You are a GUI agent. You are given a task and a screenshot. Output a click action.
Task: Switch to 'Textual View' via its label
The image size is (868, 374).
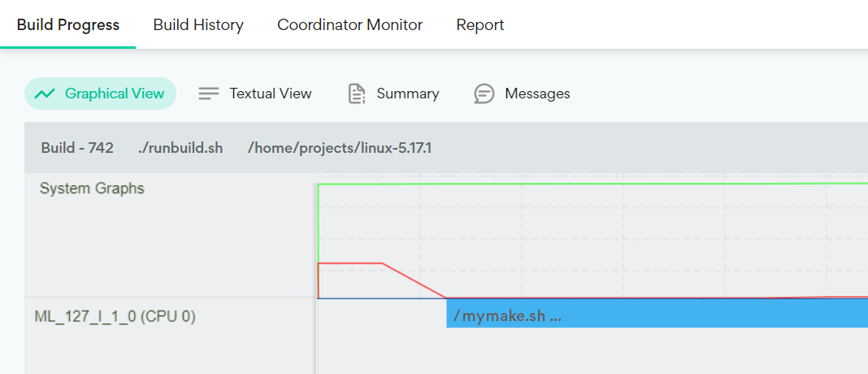271,93
